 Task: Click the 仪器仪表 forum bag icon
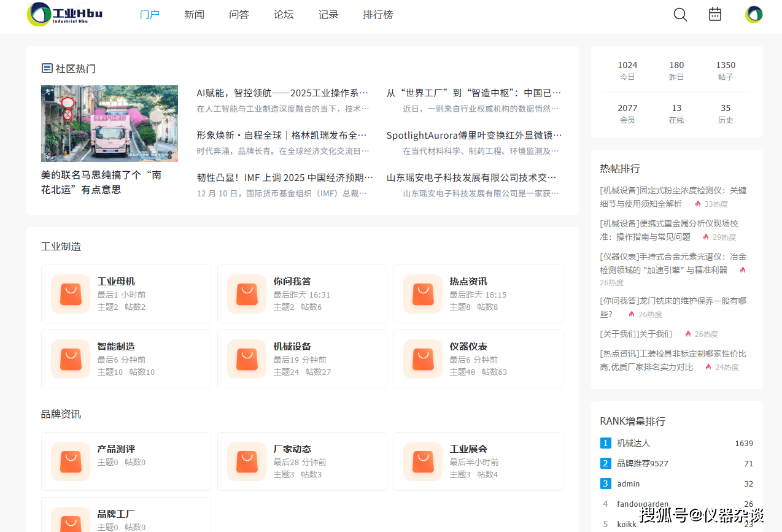423,359
